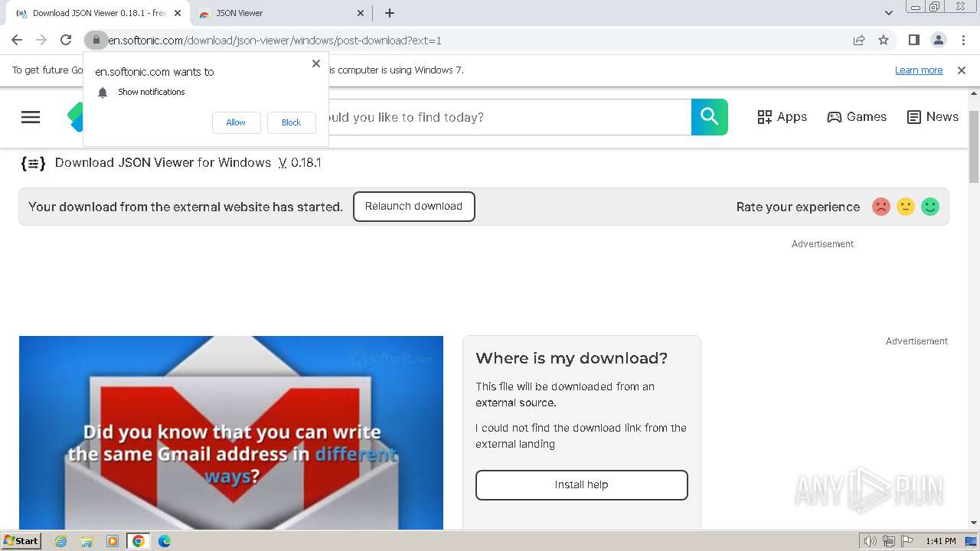This screenshot has height=551, width=980.
Task: Rate experience with yellow neutral face
Action: pyautogui.click(x=906, y=207)
